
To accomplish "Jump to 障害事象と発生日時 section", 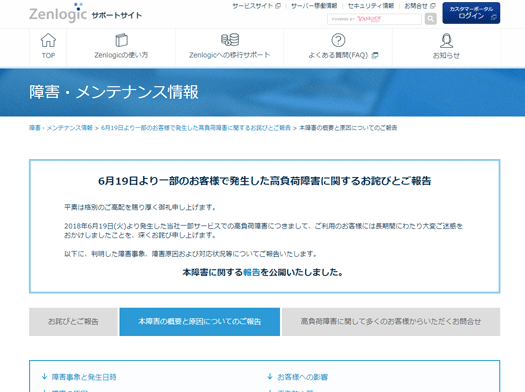I will (x=84, y=377).
